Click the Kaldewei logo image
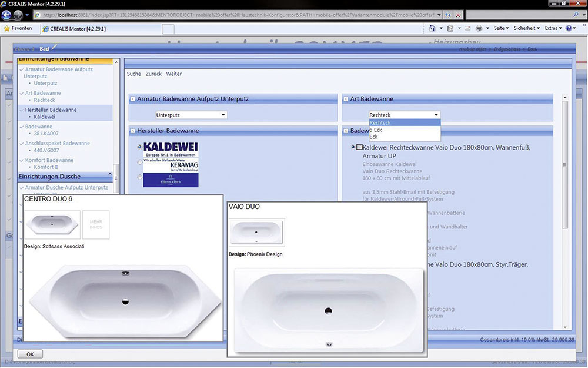 171,150
